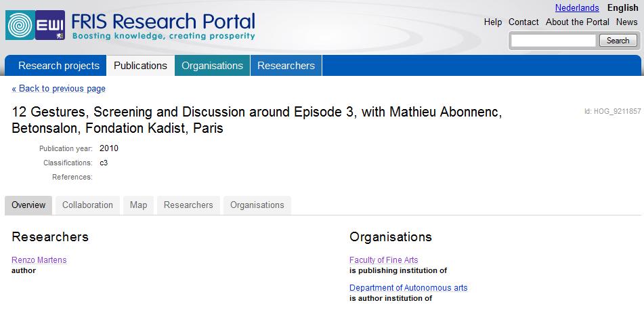Switch to the Map tab
Viewport: 644px width, 311px height.
click(138, 205)
